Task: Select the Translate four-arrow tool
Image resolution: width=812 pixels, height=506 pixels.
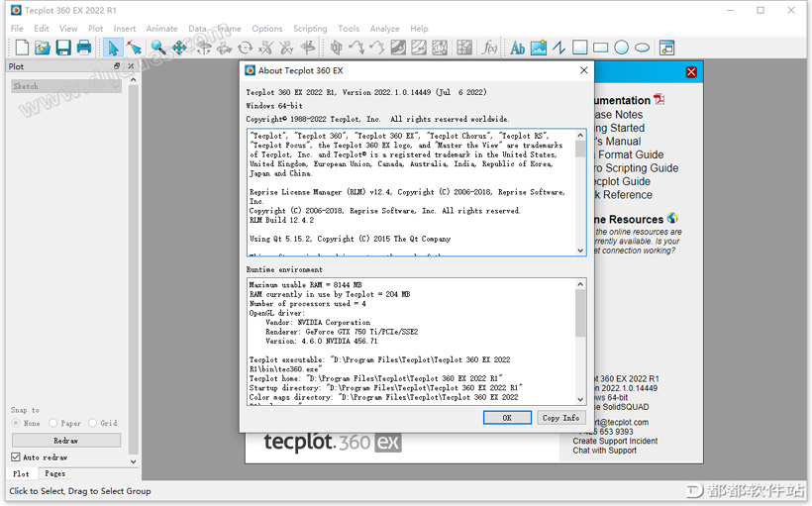Action: (179, 48)
